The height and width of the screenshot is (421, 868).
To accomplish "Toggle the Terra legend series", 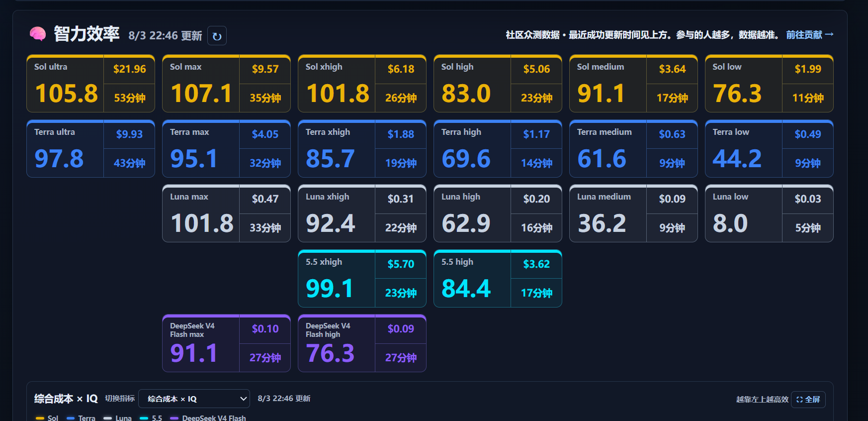I will coord(81,418).
